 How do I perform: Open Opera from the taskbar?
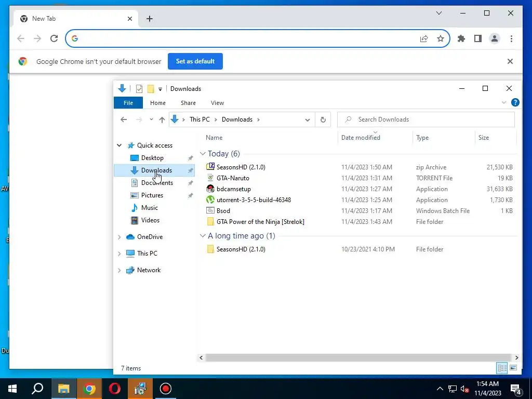(115, 389)
